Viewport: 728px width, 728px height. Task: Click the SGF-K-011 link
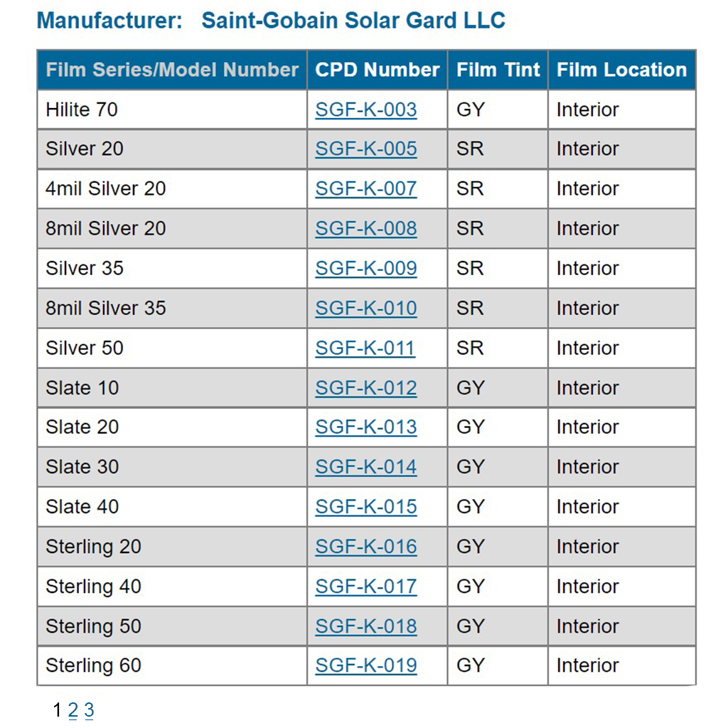pyautogui.click(x=365, y=348)
